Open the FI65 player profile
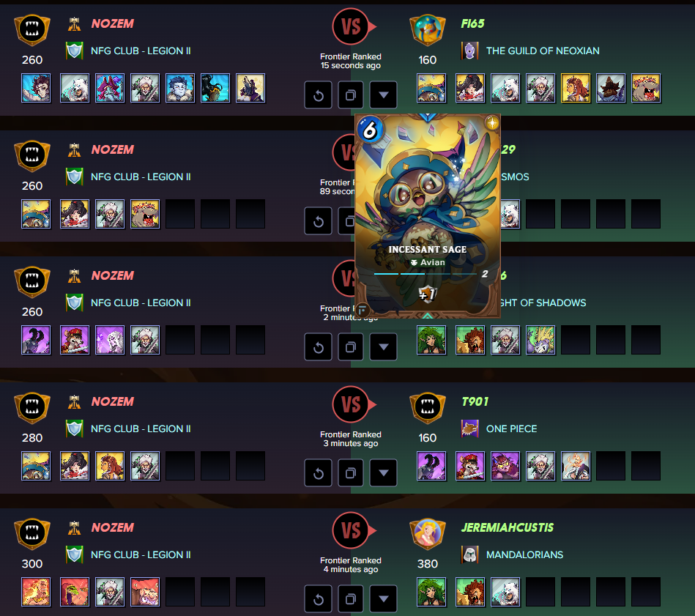The width and height of the screenshot is (695, 616). coord(472,23)
